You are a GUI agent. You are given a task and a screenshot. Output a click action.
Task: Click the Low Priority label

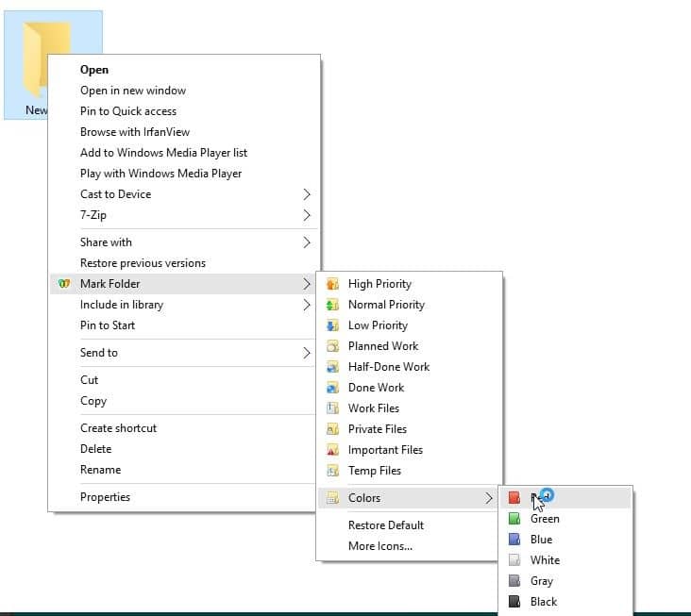379,325
